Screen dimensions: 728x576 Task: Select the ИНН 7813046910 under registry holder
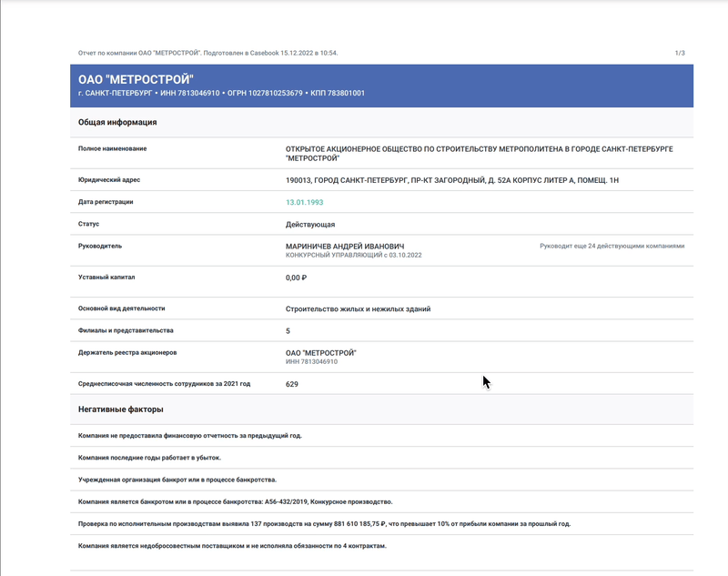311,361
